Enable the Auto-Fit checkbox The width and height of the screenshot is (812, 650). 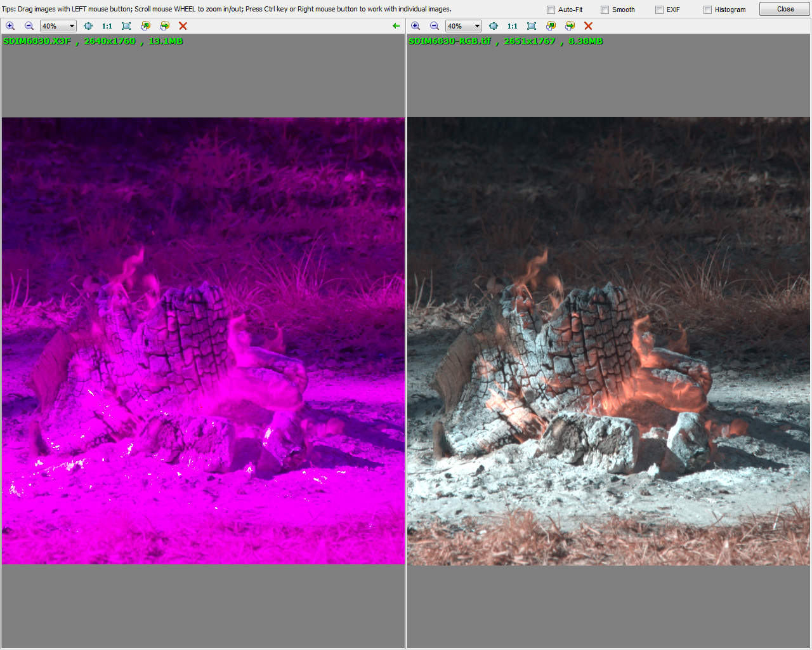(x=551, y=10)
